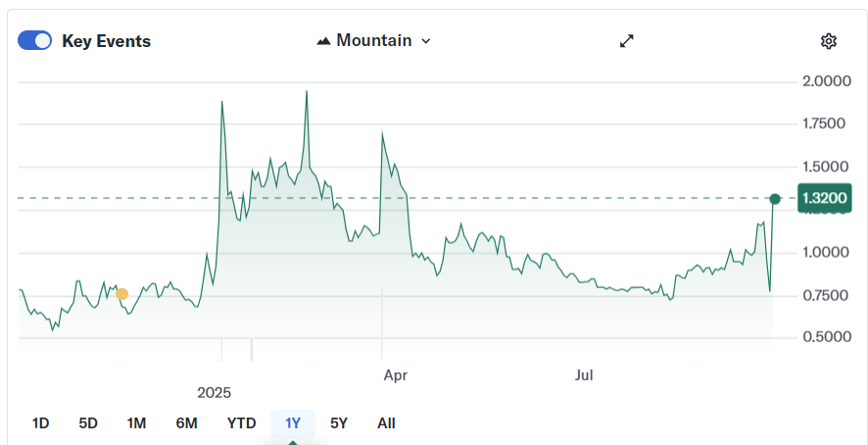This screenshot has height=445, width=868.
Task: Click the chevron beside Mountain
Action: pos(425,41)
